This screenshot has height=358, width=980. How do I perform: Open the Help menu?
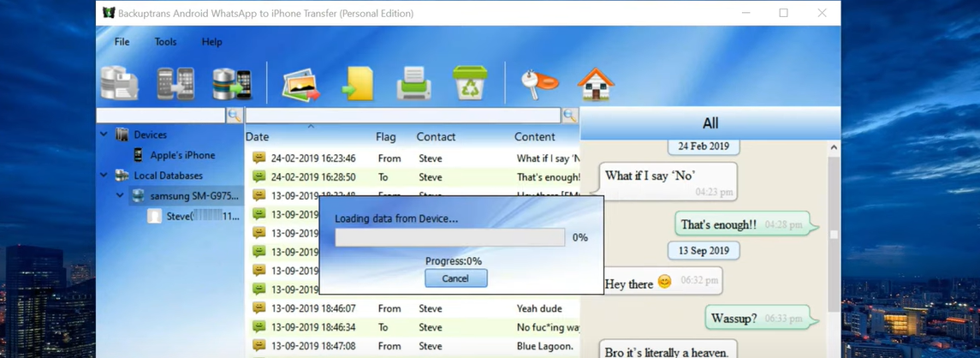pos(212,42)
